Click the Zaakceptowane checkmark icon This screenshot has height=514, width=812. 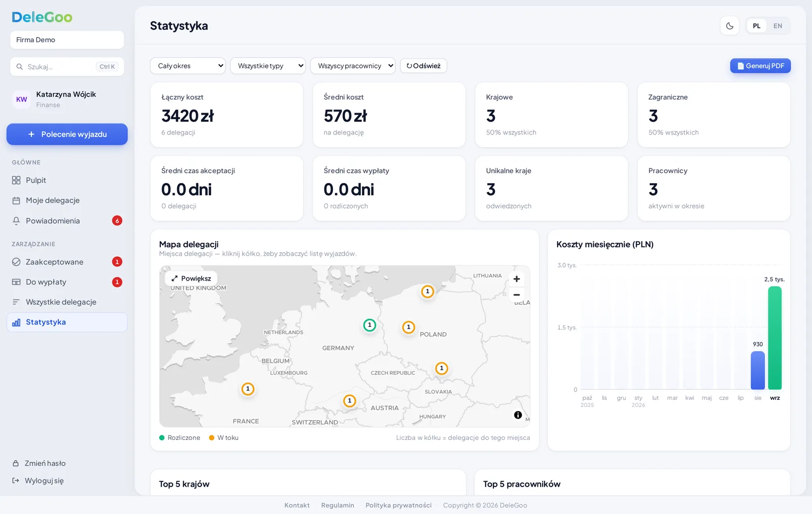[x=16, y=262]
